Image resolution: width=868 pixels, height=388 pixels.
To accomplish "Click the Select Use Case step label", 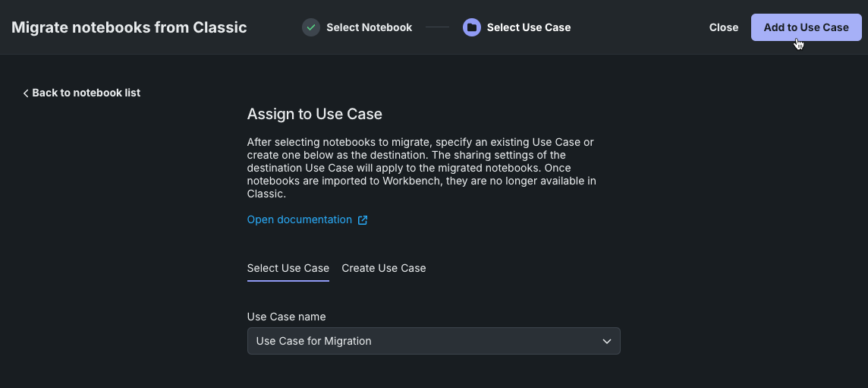I will pos(528,27).
